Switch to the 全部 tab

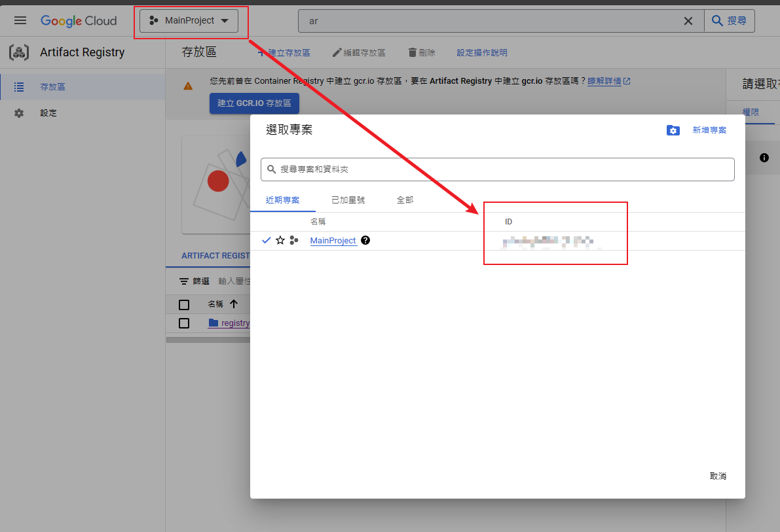click(x=405, y=200)
